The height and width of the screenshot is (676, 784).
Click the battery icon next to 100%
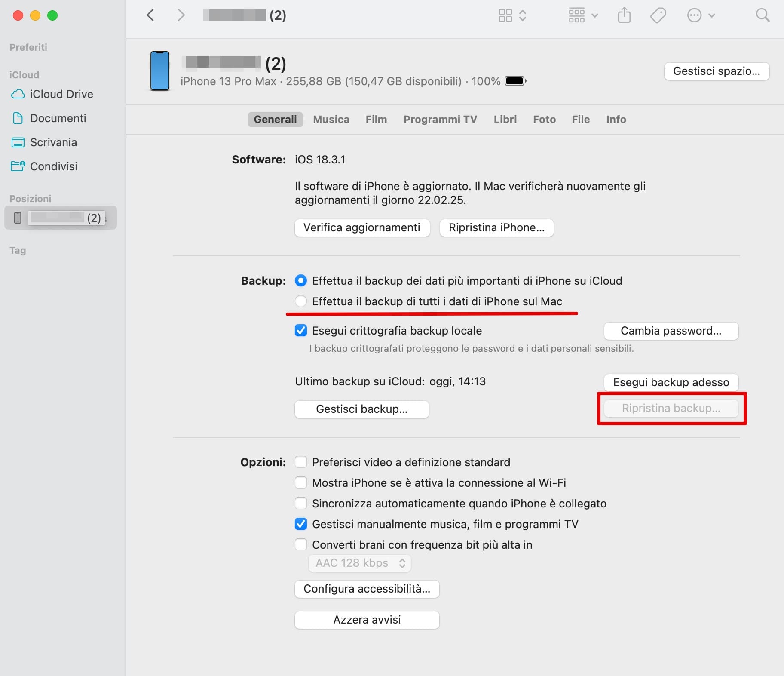[515, 81]
